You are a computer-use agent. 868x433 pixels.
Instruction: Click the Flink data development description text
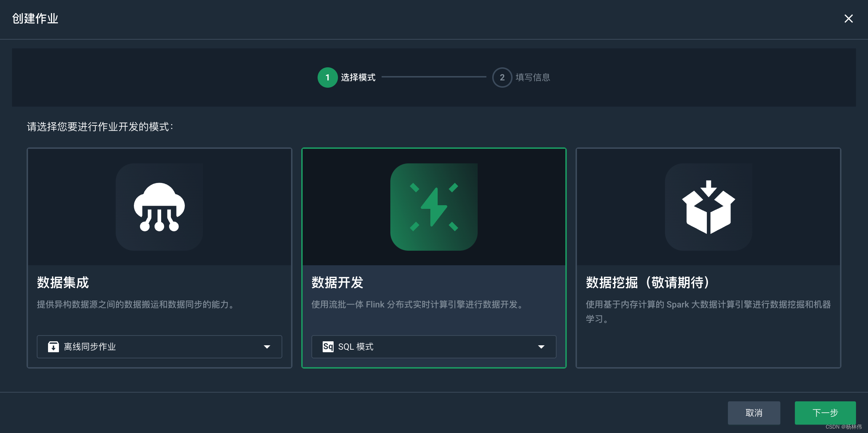click(418, 305)
